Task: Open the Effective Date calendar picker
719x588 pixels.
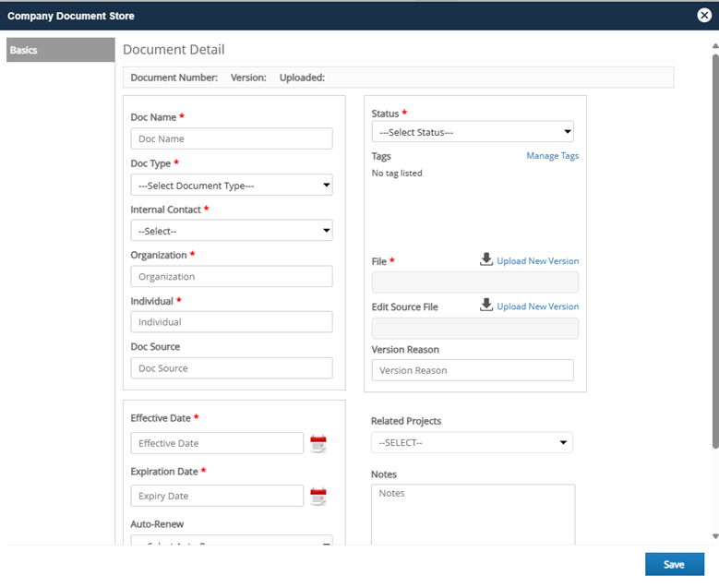Action: pos(318,443)
